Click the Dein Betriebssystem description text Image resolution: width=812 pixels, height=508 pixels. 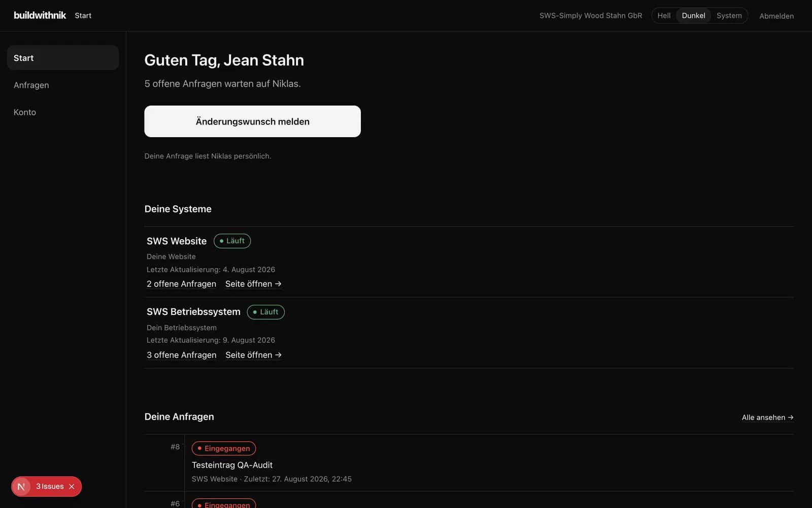[182, 328]
